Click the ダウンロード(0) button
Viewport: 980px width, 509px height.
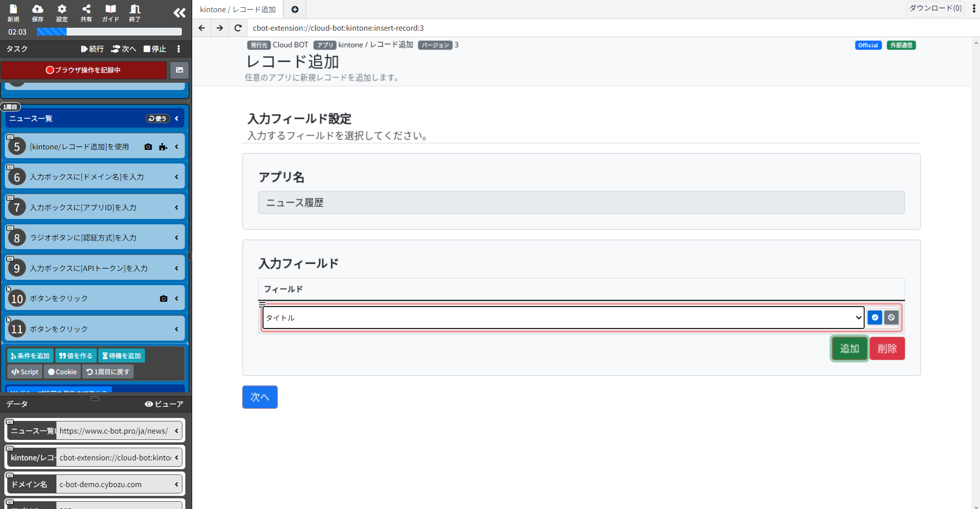click(x=935, y=8)
